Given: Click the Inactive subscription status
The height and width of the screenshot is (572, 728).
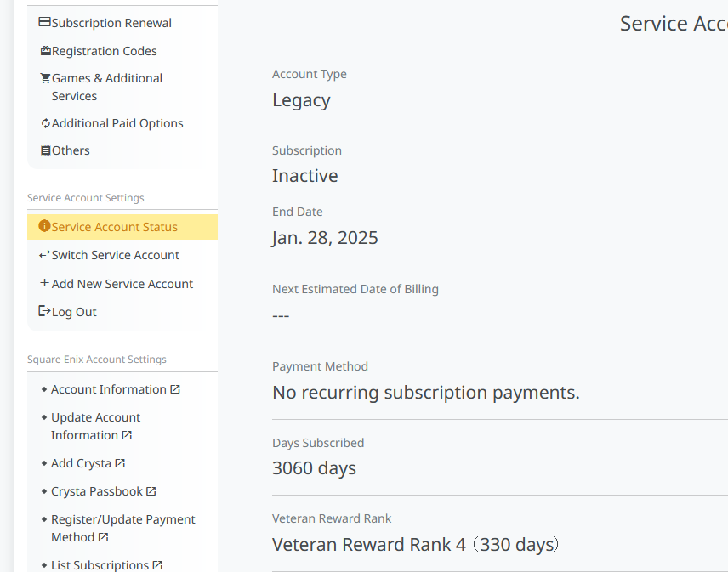Looking at the screenshot, I should click(x=305, y=176).
